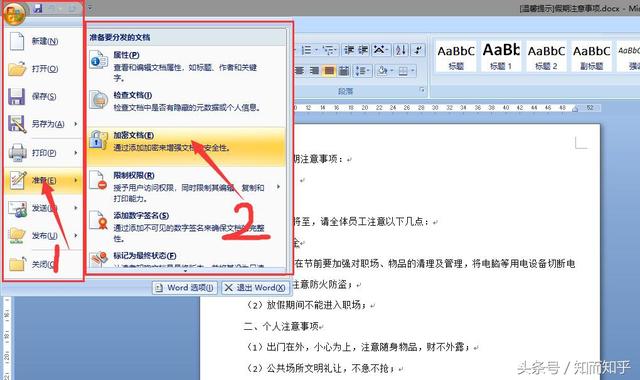Viewport: 640px width, 380px height.
Task: Click the Multilevel list icon
Action: [328, 50]
